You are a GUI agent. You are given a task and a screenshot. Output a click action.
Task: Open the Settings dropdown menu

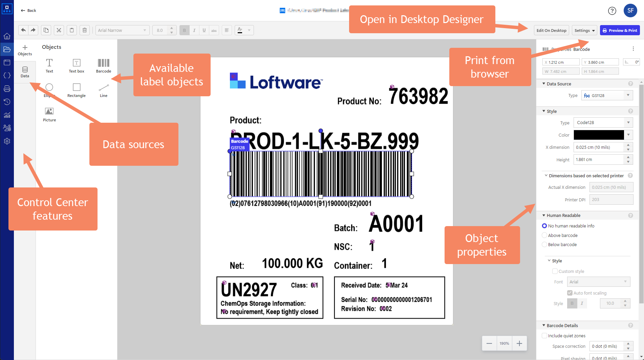[x=584, y=31]
